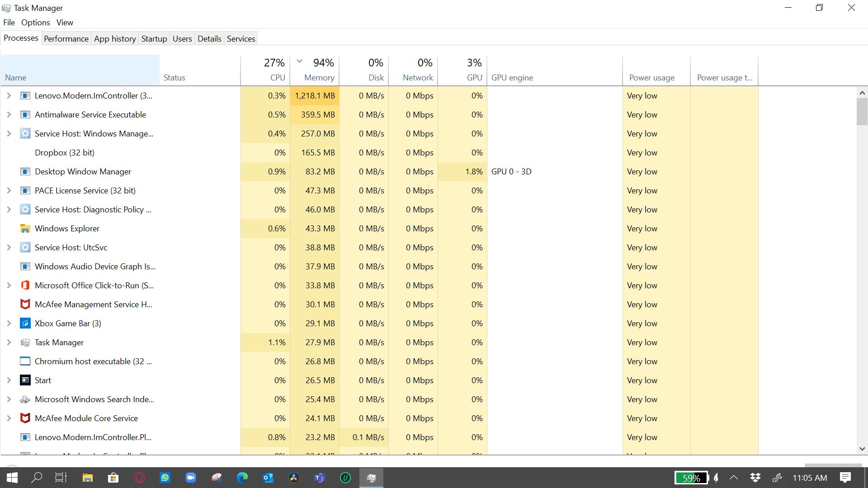Image resolution: width=868 pixels, height=488 pixels.
Task: Click the Chromium host executable icon
Action: 25,361
